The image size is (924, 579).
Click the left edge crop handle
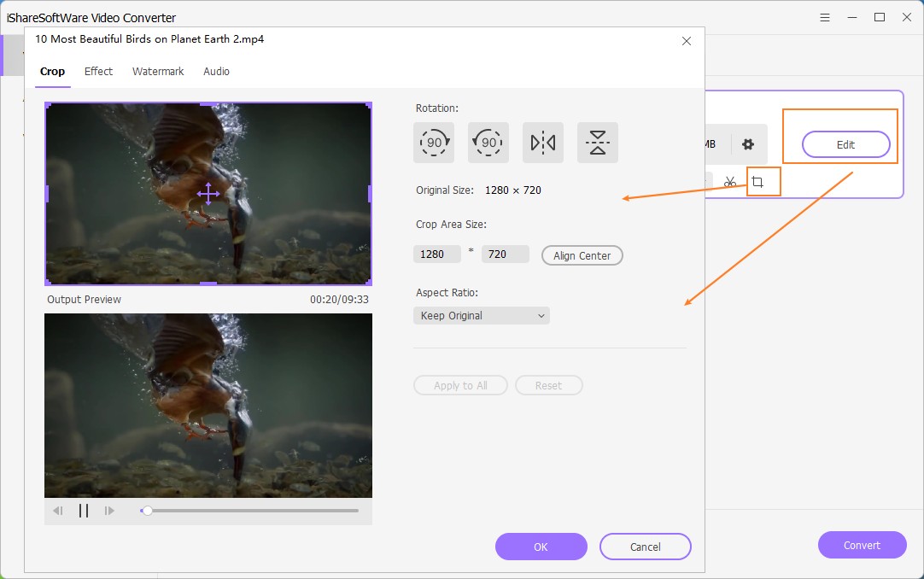pos(47,194)
